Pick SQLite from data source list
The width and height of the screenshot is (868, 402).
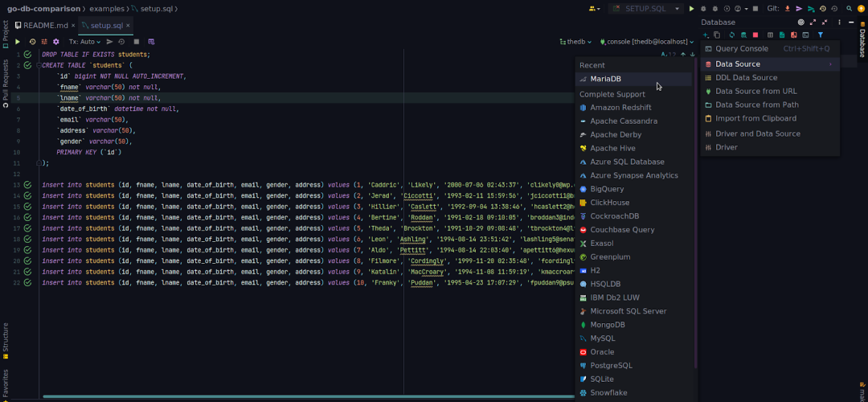634,379
